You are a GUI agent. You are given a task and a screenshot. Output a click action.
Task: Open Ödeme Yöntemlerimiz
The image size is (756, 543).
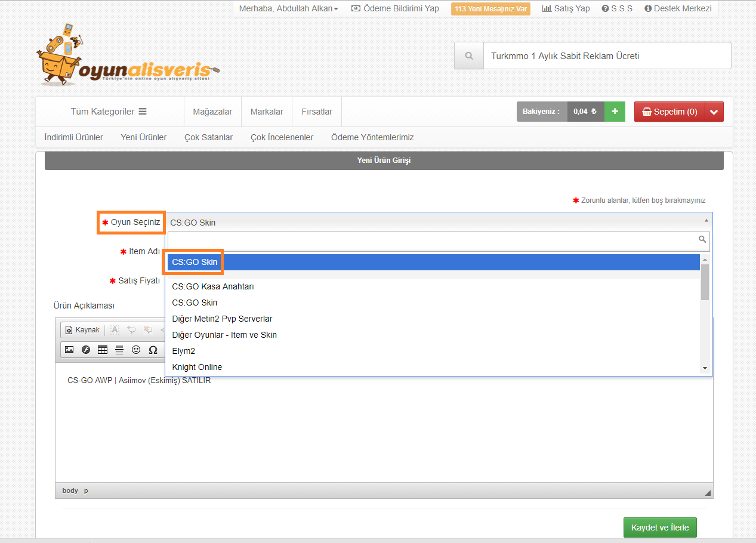[x=372, y=137]
